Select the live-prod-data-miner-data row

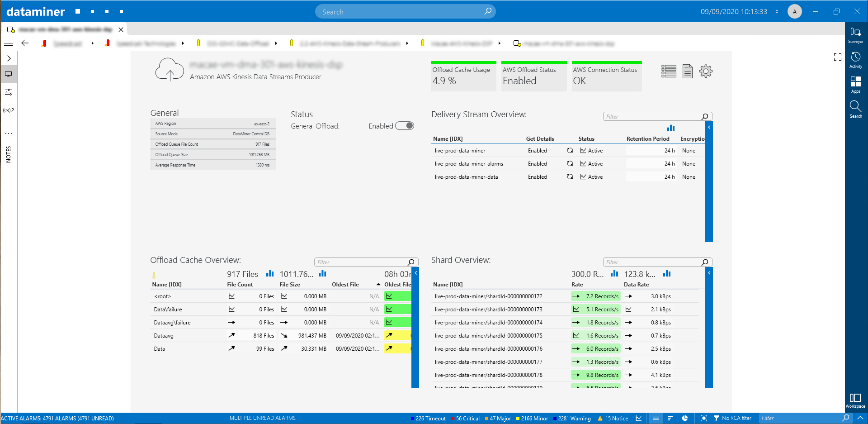pos(567,177)
